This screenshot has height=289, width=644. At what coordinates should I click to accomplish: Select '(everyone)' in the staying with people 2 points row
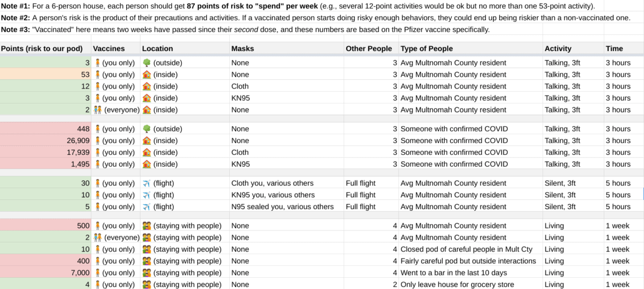pyautogui.click(x=122, y=238)
